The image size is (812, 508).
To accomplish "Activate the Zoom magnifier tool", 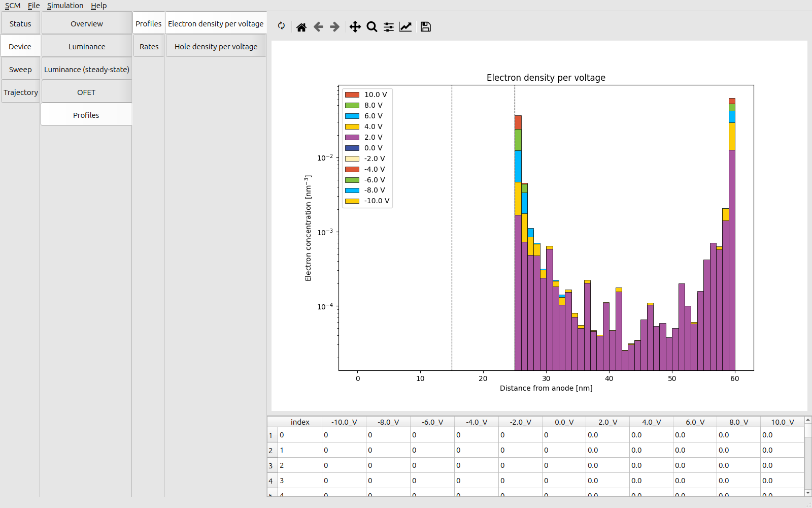I will pyautogui.click(x=372, y=27).
